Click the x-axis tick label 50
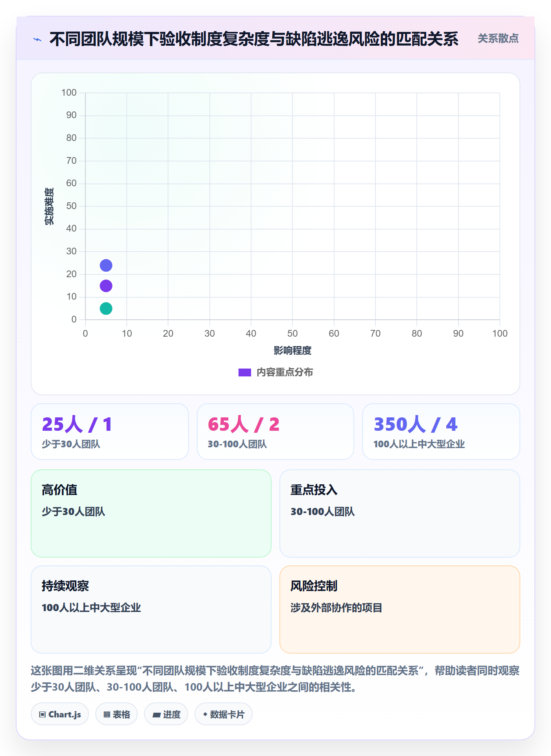The width and height of the screenshot is (551, 756). 292,334
